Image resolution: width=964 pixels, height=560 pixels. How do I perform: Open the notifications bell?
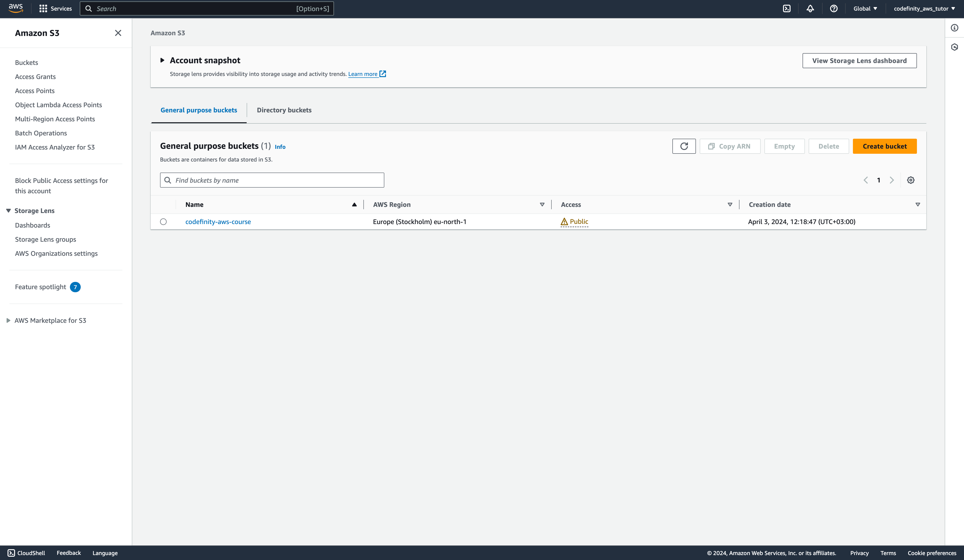(810, 8)
